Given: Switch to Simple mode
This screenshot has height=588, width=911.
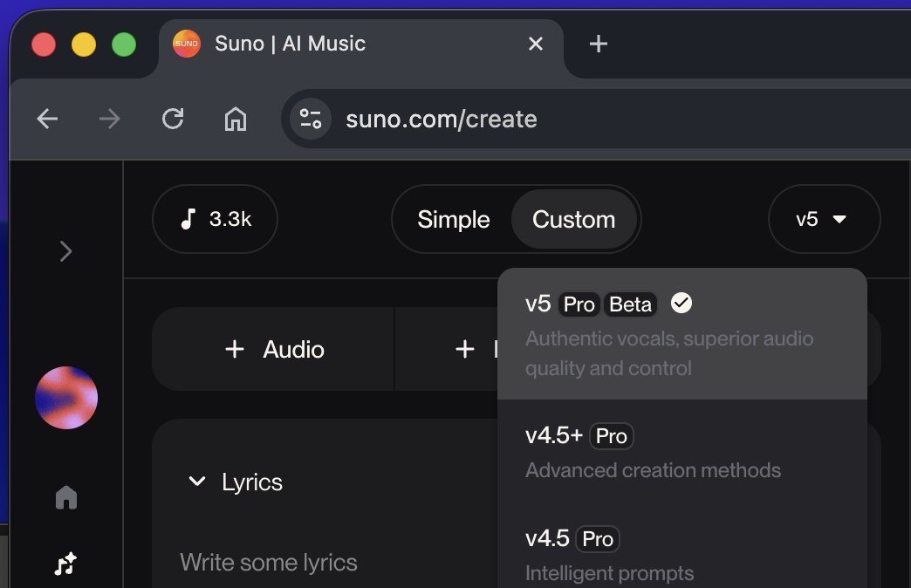Looking at the screenshot, I should (x=453, y=220).
